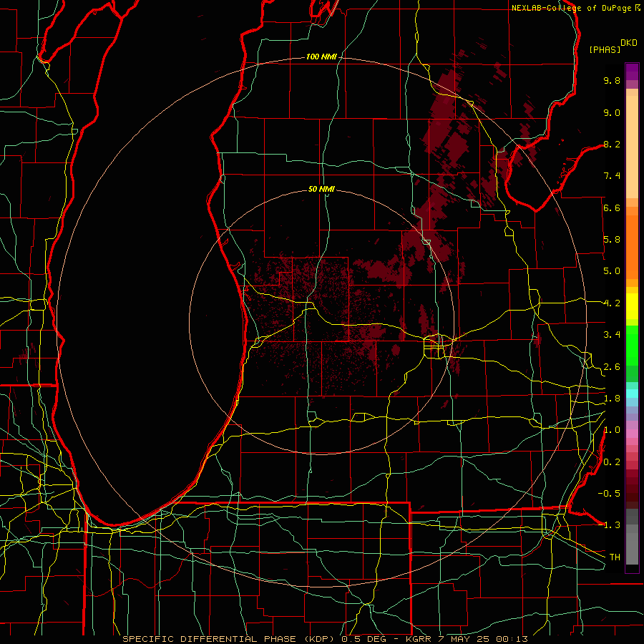Screen dimensions: 644x644
Task: Click the 2.6 scale value
Action: click(612, 367)
